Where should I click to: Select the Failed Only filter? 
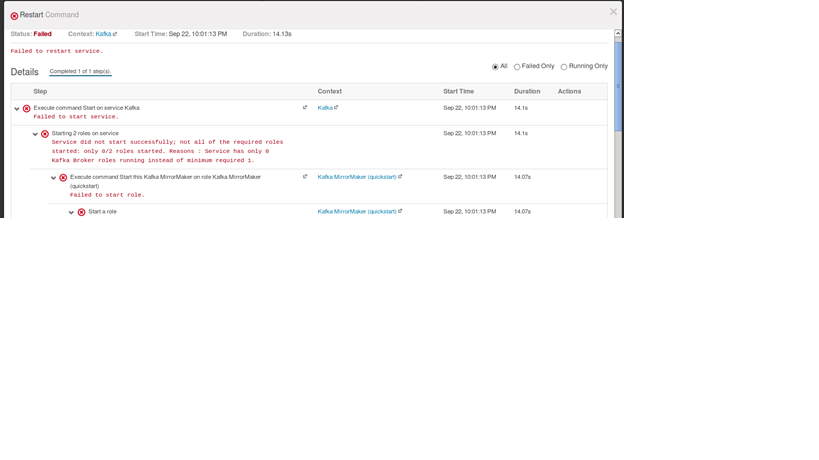pos(517,67)
